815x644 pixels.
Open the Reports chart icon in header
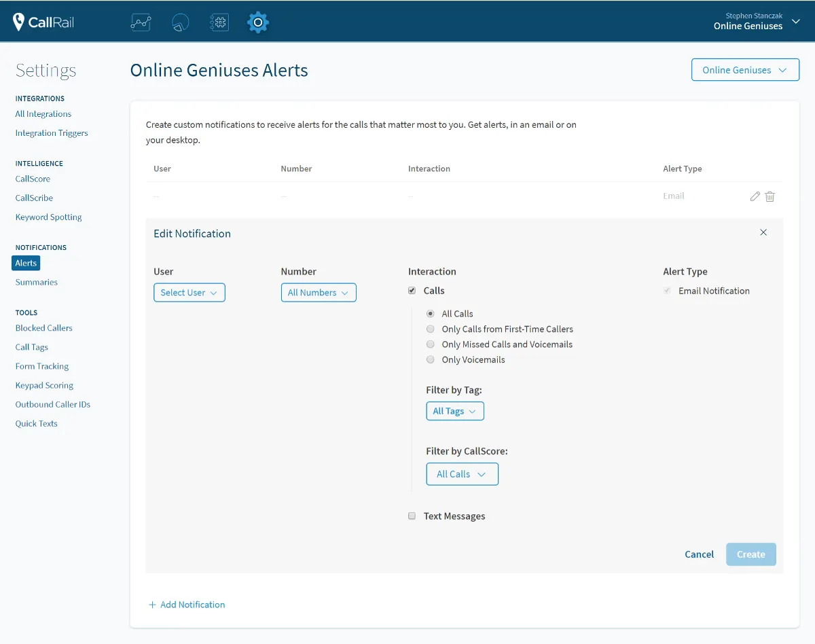tap(141, 22)
